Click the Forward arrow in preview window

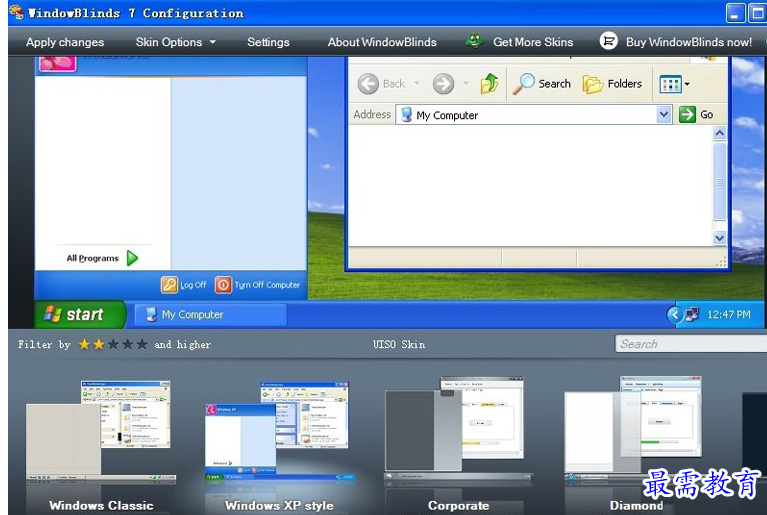pos(443,84)
